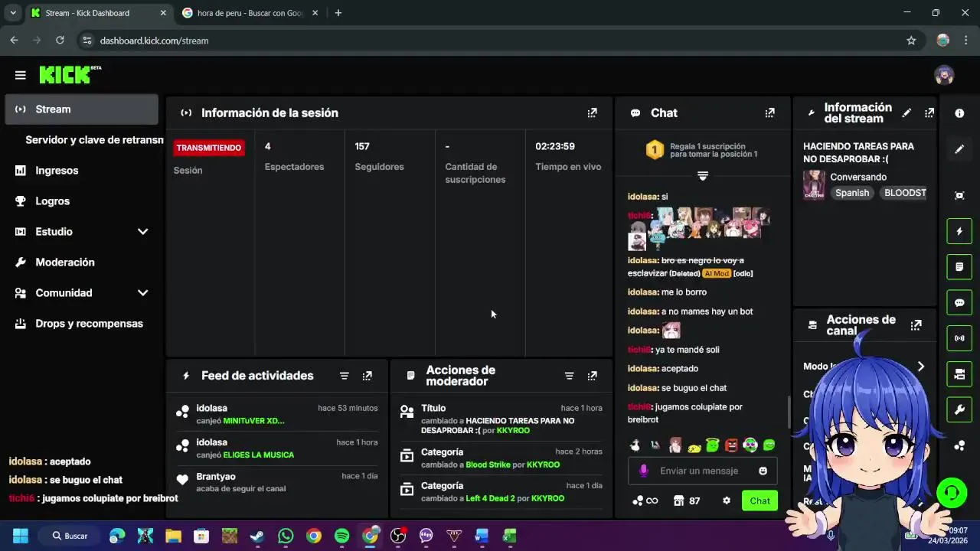The height and width of the screenshot is (551, 980).
Task: Pop out the Feed de actividades panel
Action: 367,376
